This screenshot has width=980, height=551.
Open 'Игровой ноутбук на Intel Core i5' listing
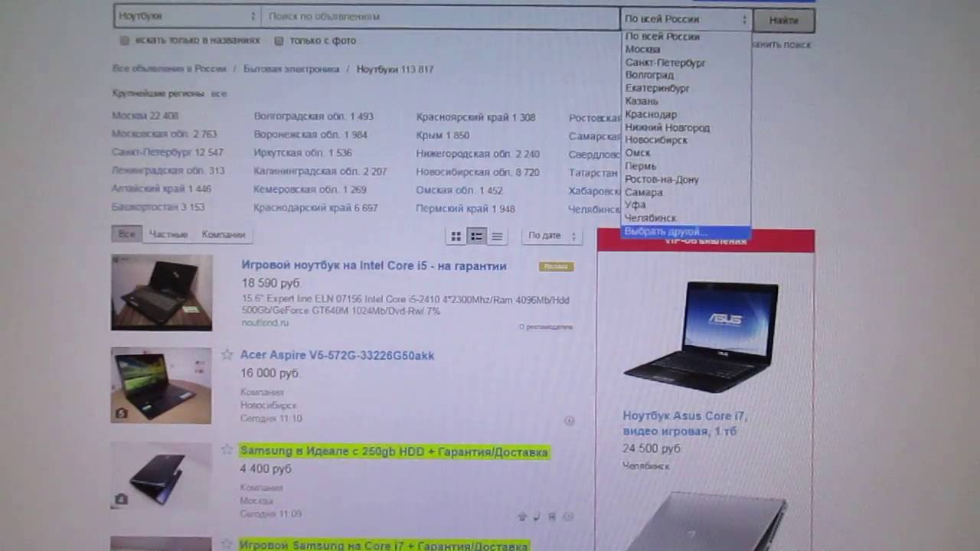374,266
